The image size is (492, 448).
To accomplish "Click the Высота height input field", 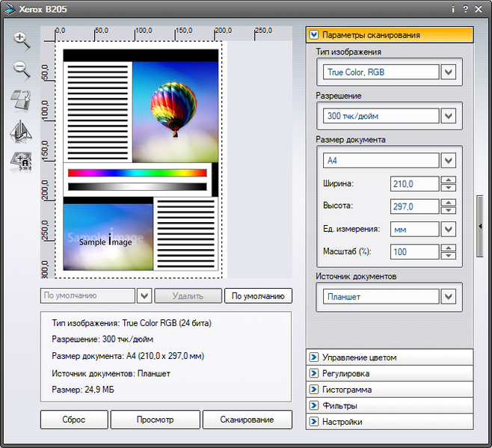I will point(413,207).
